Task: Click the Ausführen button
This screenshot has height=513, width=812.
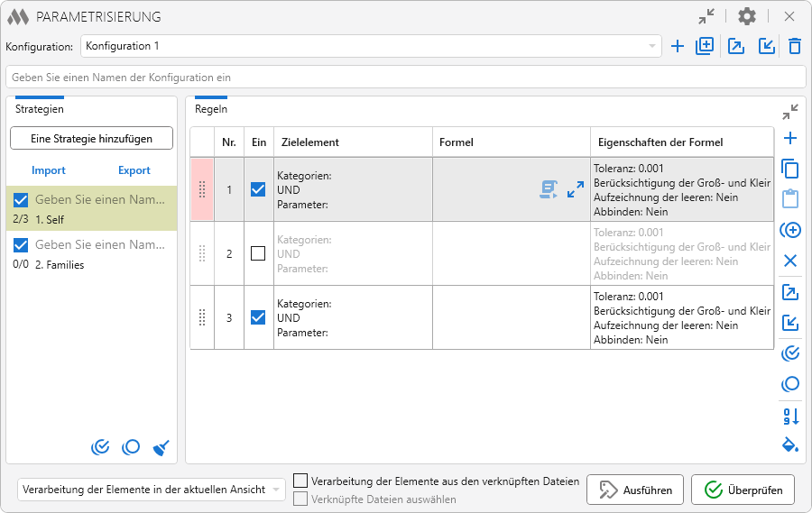Action: pos(635,490)
